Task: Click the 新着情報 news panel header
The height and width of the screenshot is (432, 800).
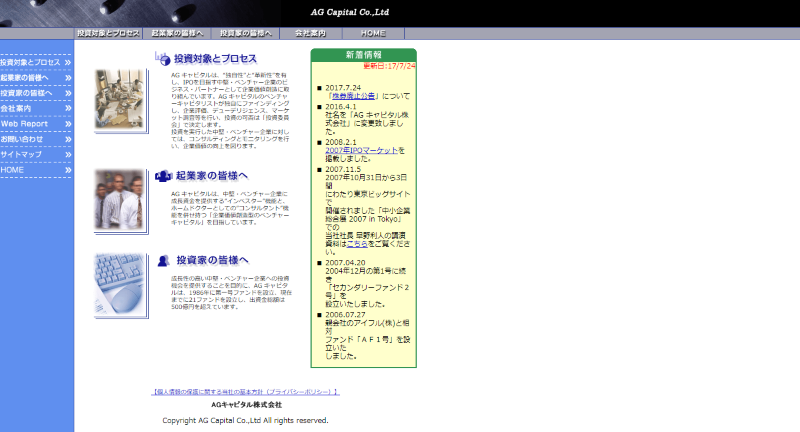Action: 364,55
